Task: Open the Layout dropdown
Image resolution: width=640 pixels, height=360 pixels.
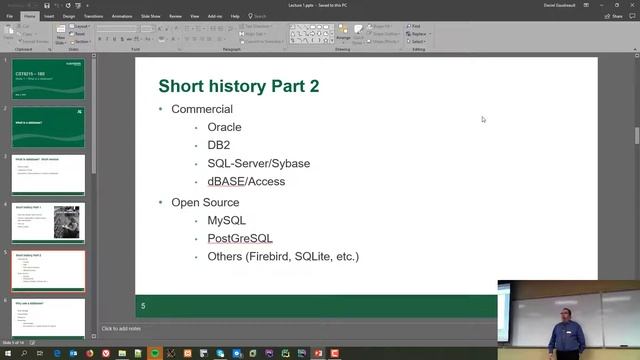Action: (x=80, y=26)
